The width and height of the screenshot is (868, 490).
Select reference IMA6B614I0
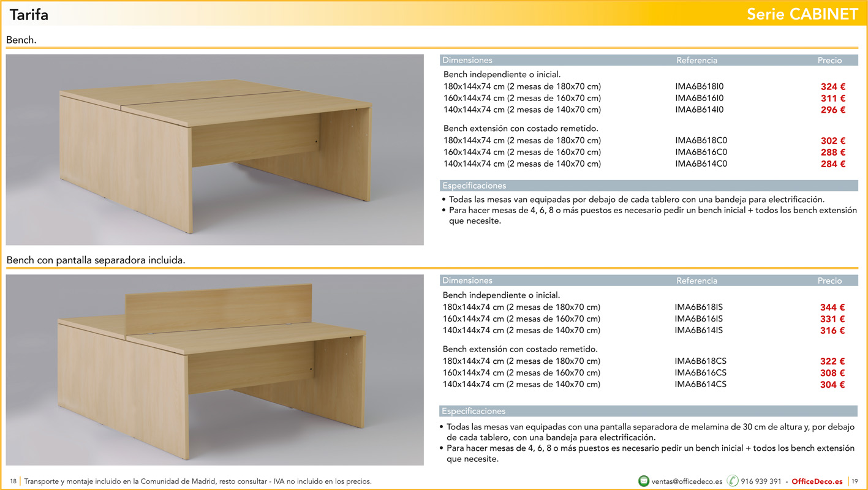coord(700,110)
